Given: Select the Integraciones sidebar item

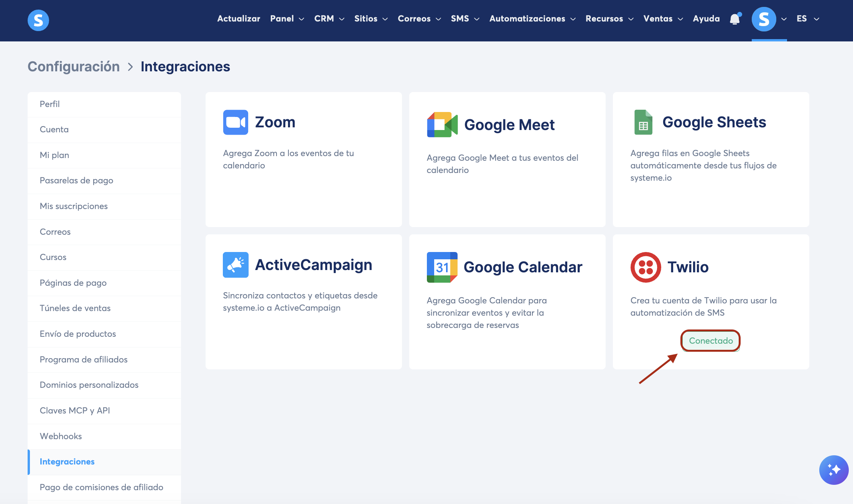Looking at the screenshot, I should pyautogui.click(x=104, y=462).
